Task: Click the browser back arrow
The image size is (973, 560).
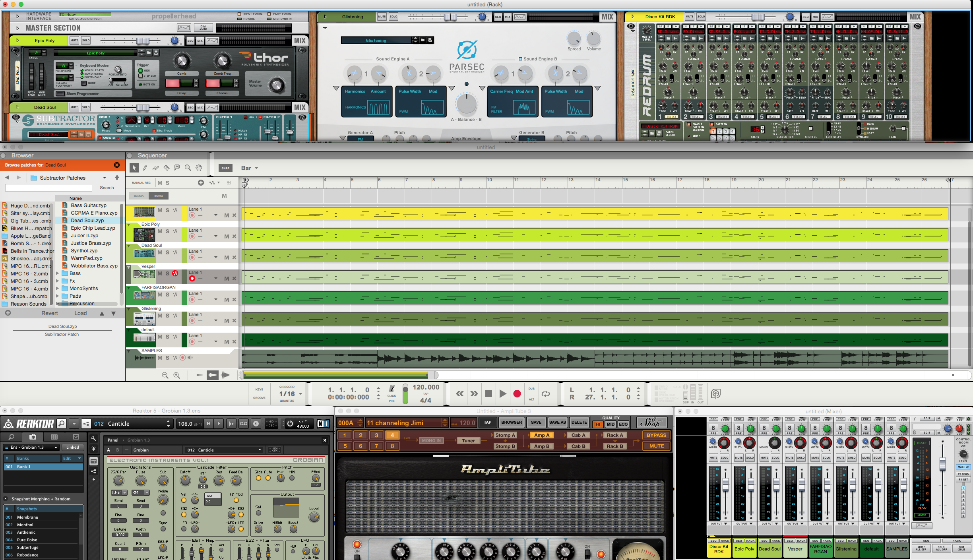Action: pos(7,178)
